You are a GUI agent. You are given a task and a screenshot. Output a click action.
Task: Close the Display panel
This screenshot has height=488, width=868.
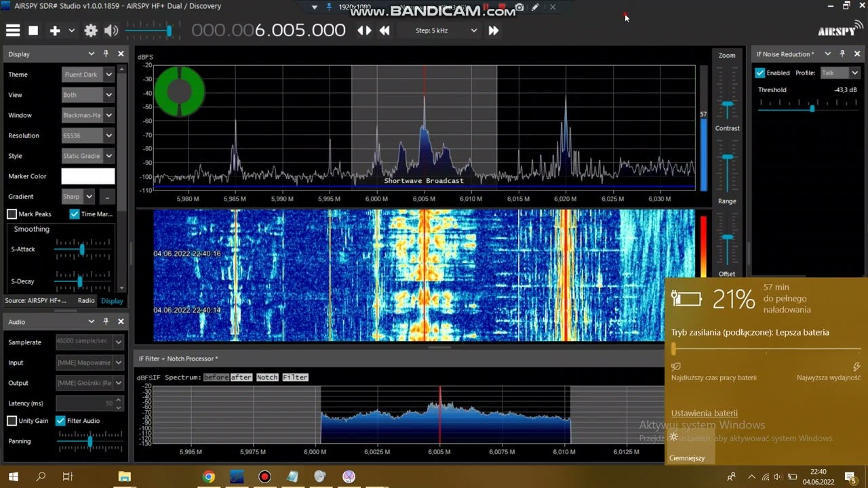point(121,54)
